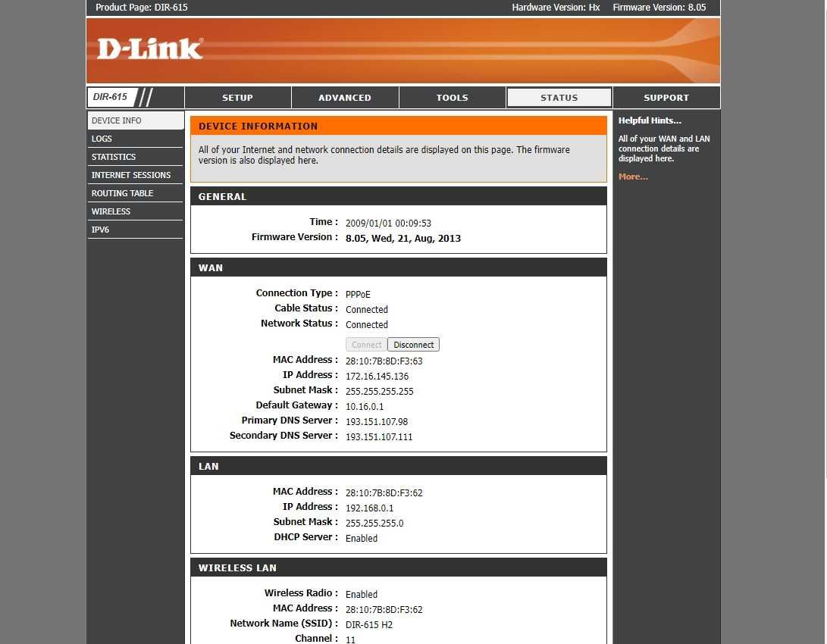Click the DIR-615 product page link
This screenshot has height=644, width=827.
coord(141,8)
